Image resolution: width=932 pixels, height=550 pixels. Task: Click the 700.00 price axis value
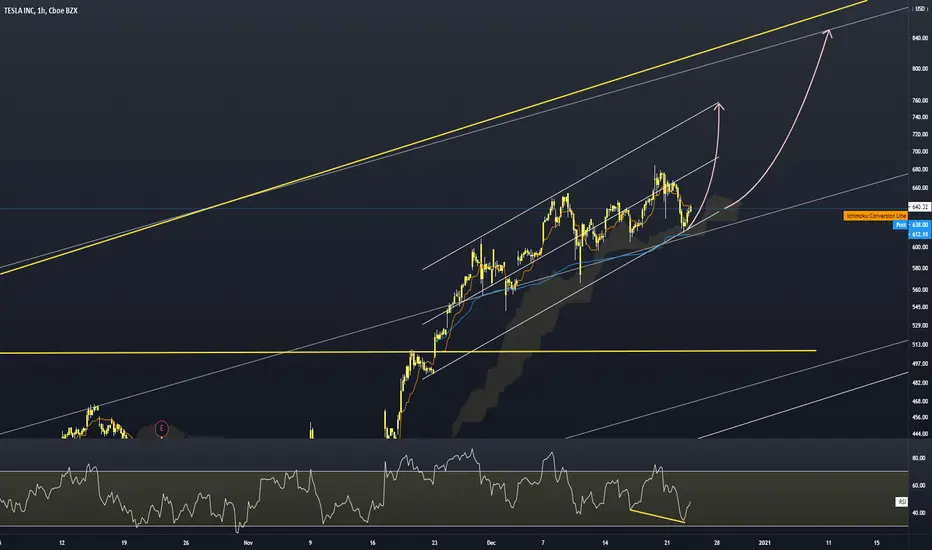[920, 152]
